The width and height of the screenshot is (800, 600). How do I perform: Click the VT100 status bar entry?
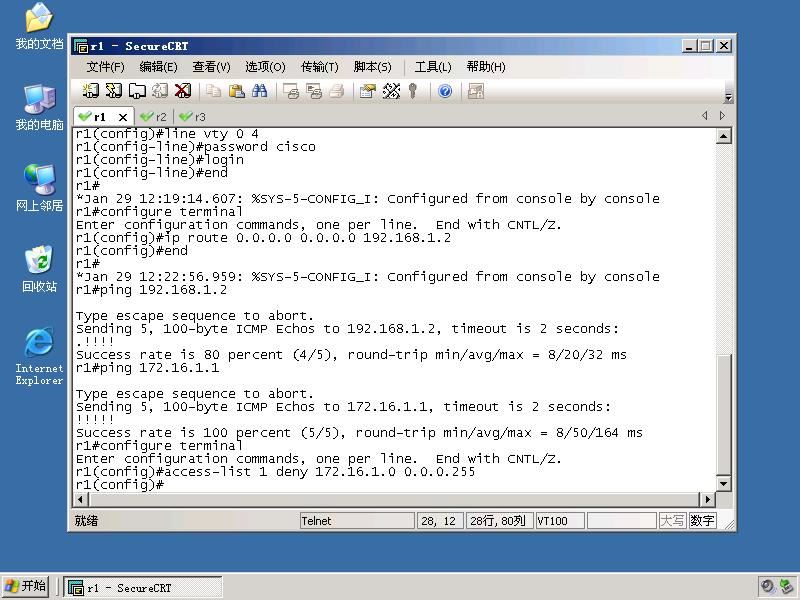(x=560, y=521)
